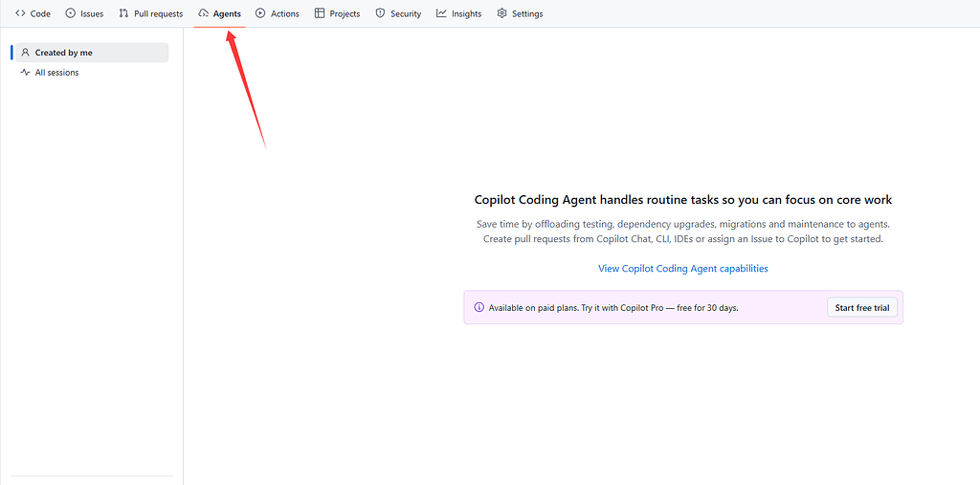Click the pulse icon beside All sessions
Image resolution: width=980 pixels, height=485 pixels.
(26, 73)
